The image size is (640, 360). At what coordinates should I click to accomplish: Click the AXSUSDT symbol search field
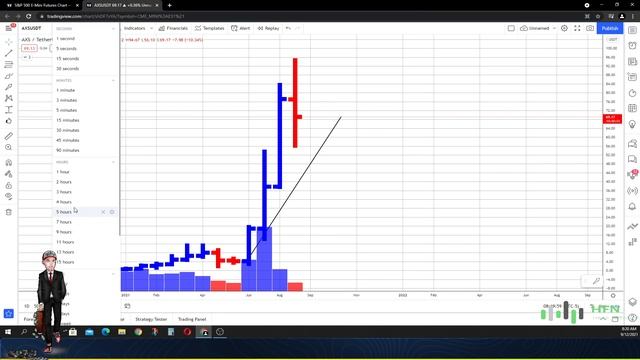31,28
